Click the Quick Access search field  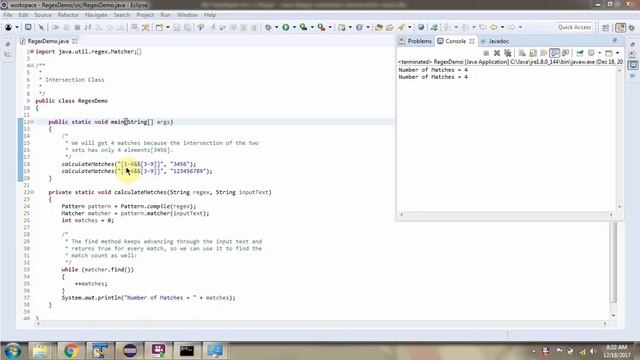coord(574,27)
